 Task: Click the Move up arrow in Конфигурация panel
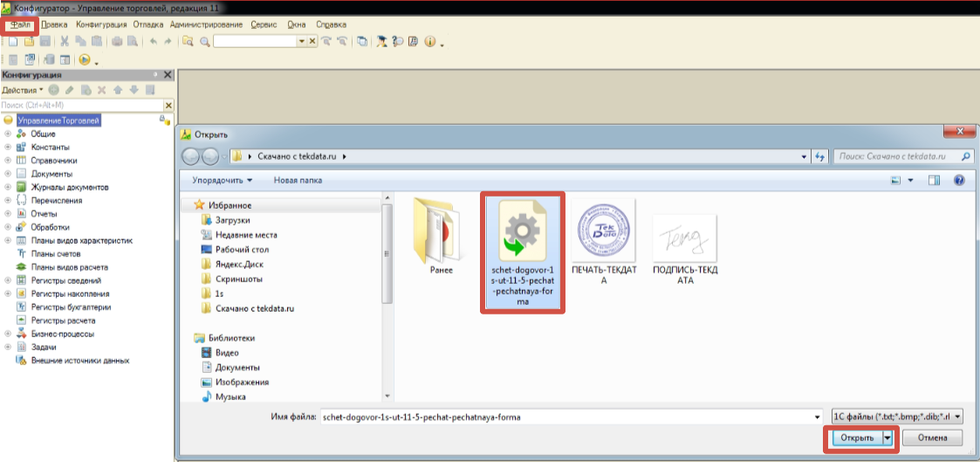coord(118,91)
